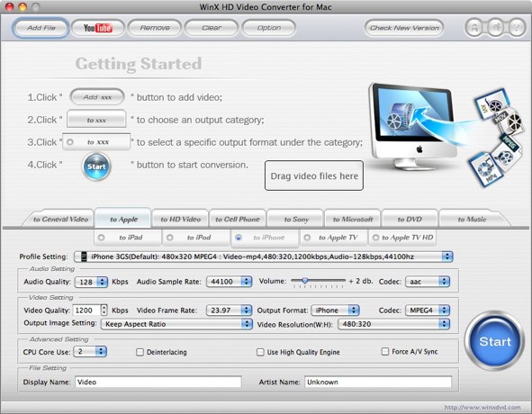Open the question mark help icon

coord(517,28)
